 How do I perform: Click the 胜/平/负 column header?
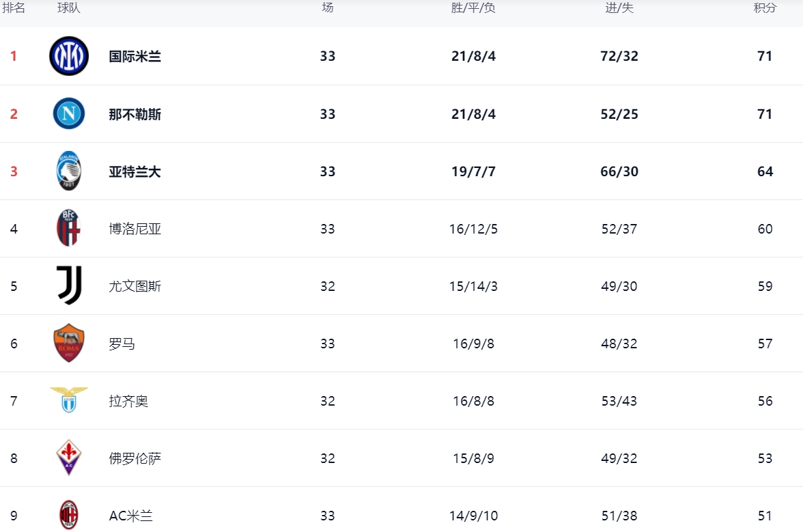click(473, 8)
